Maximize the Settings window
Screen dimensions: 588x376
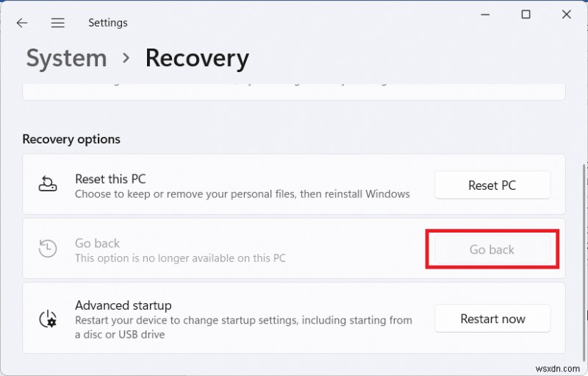point(526,15)
